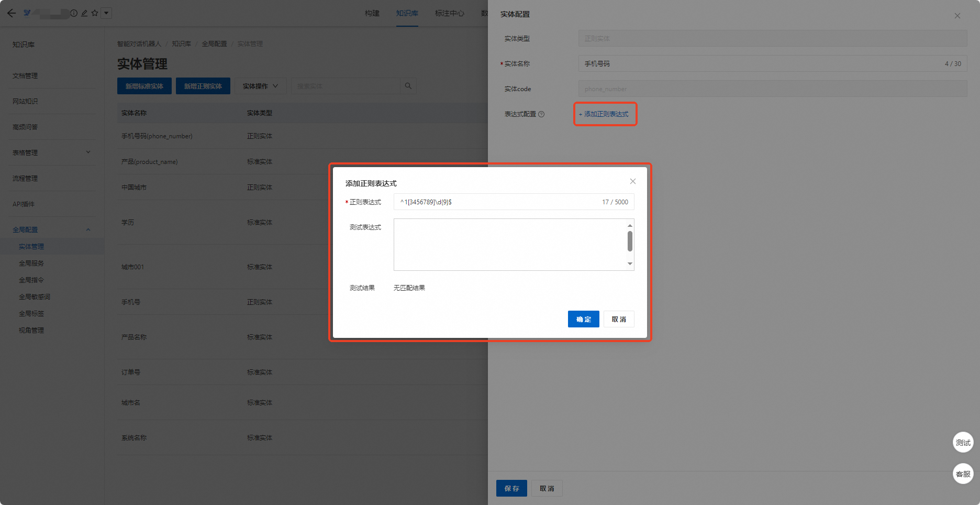Click the 实体类型 field

pyautogui.click(x=773, y=38)
